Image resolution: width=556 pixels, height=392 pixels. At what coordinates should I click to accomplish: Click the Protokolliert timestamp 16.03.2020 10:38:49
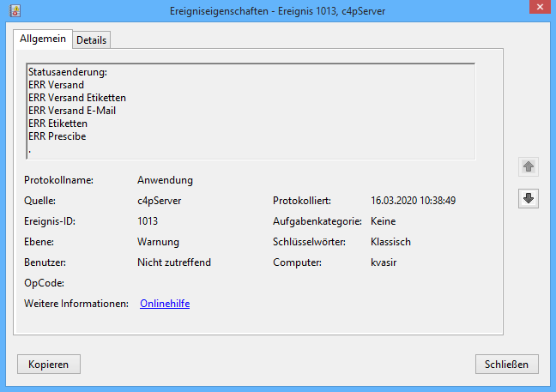413,201
